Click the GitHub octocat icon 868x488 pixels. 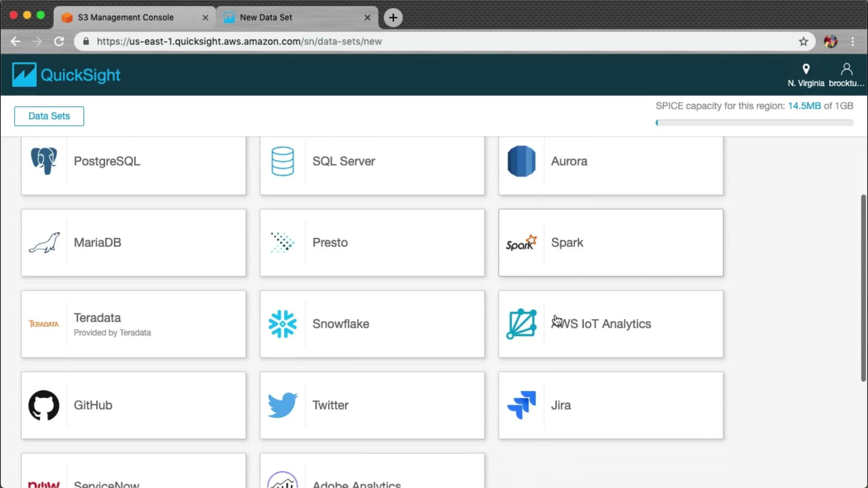coord(44,405)
